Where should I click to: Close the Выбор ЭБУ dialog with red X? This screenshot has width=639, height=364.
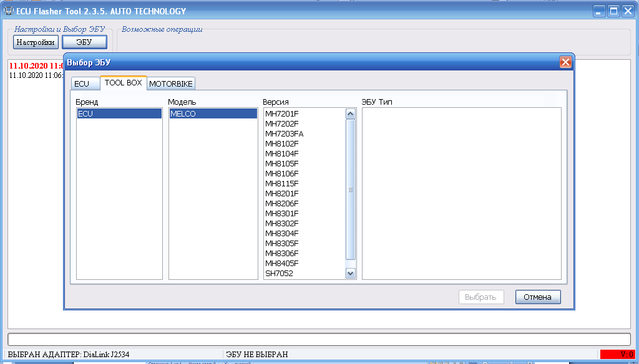pyautogui.click(x=565, y=62)
